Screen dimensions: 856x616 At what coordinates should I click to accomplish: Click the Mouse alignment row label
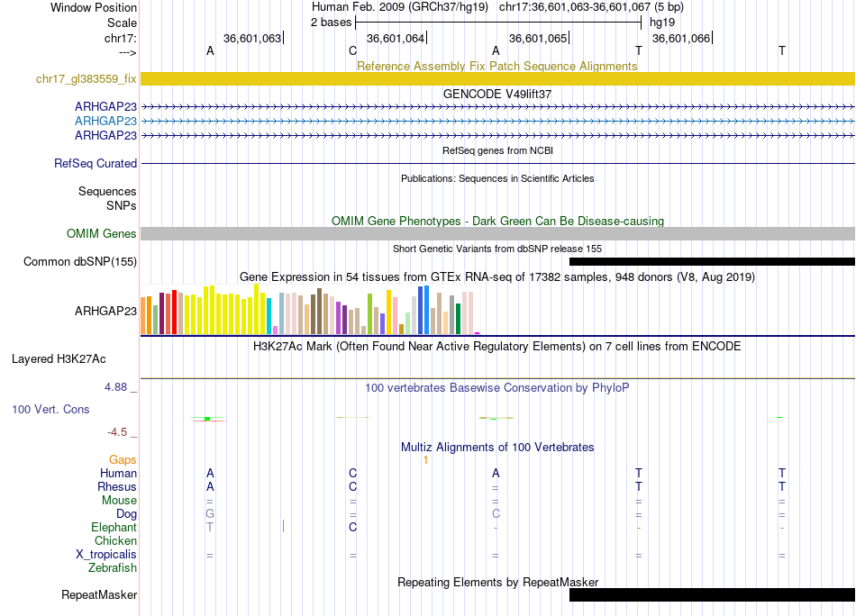[119, 501]
